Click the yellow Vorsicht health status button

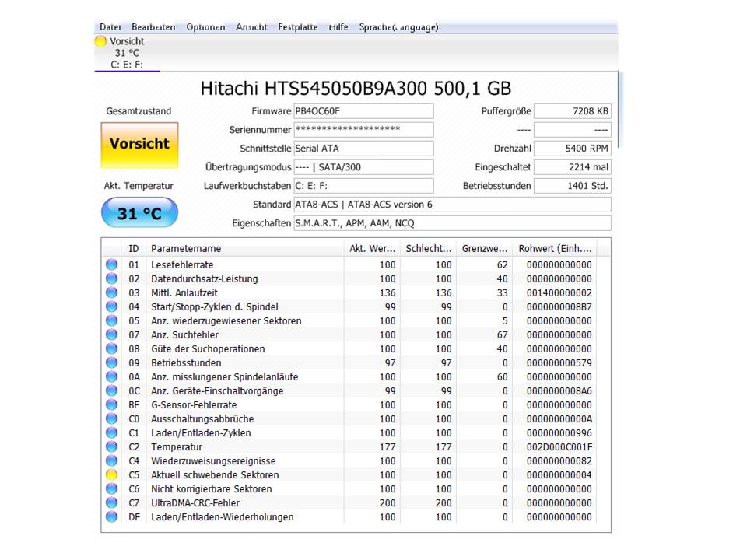pyautogui.click(x=139, y=145)
